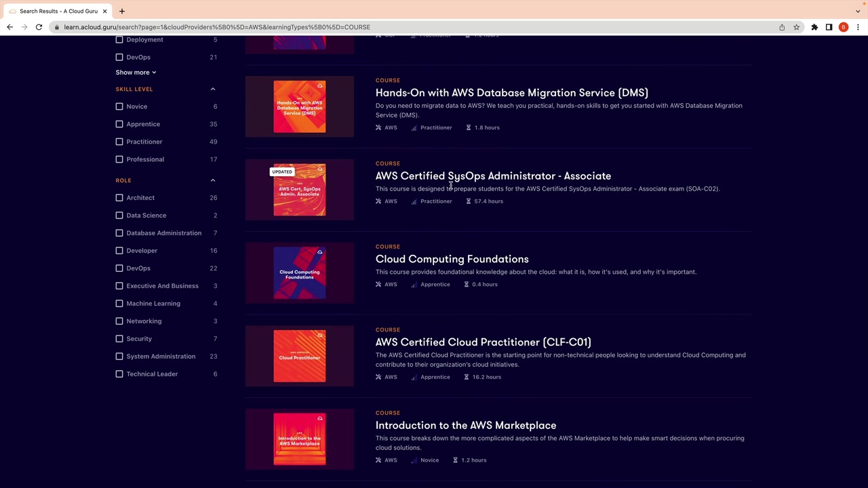This screenshot has height=488, width=868.
Task: Click hourglass icon beside 1.8 hours
Action: (x=468, y=127)
